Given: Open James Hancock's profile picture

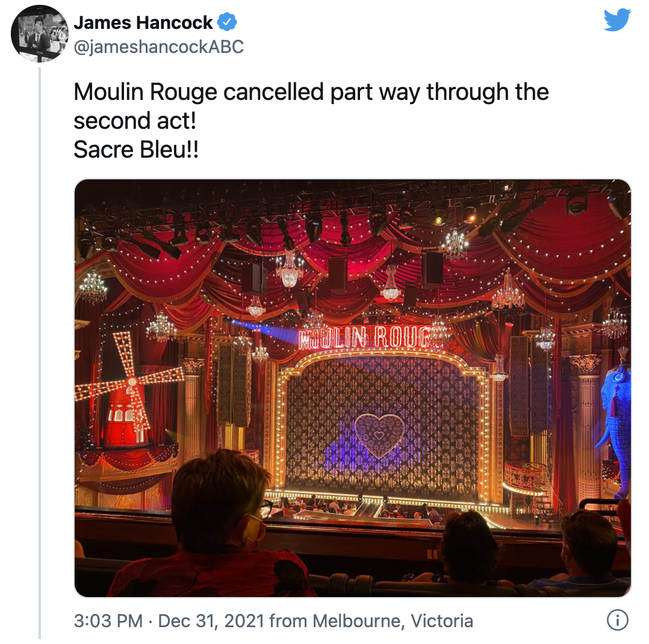Looking at the screenshot, I should (x=40, y=34).
